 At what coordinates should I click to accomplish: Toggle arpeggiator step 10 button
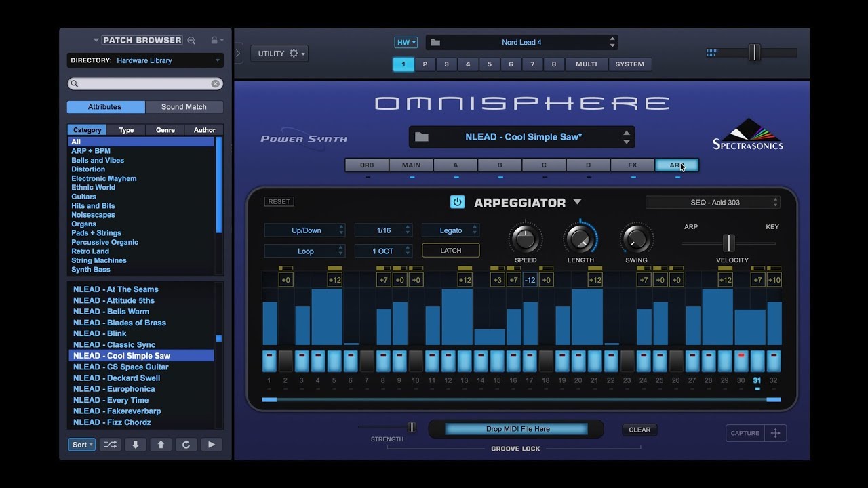(416, 361)
